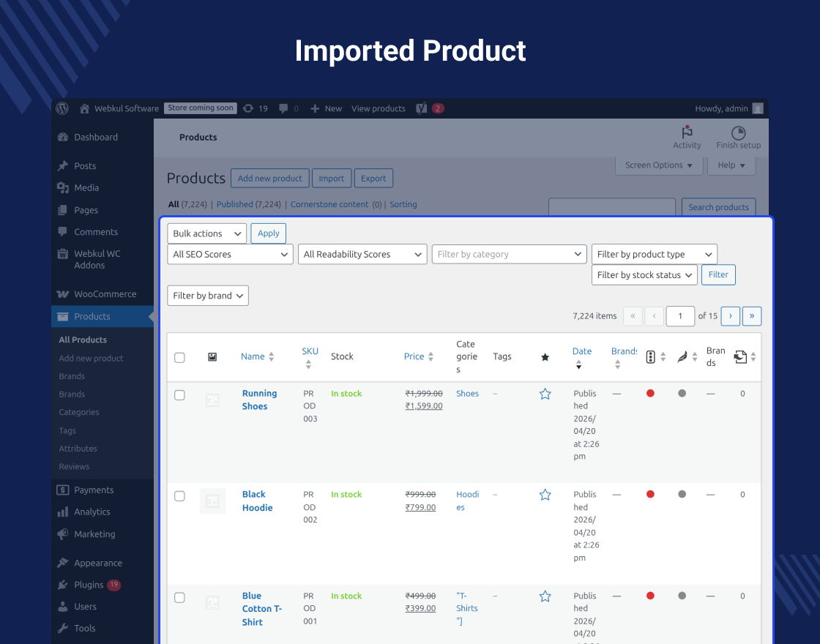Image resolution: width=820 pixels, height=644 pixels.
Task: Click gray readability dot for Running Shoes
Action: coord(682,393)
